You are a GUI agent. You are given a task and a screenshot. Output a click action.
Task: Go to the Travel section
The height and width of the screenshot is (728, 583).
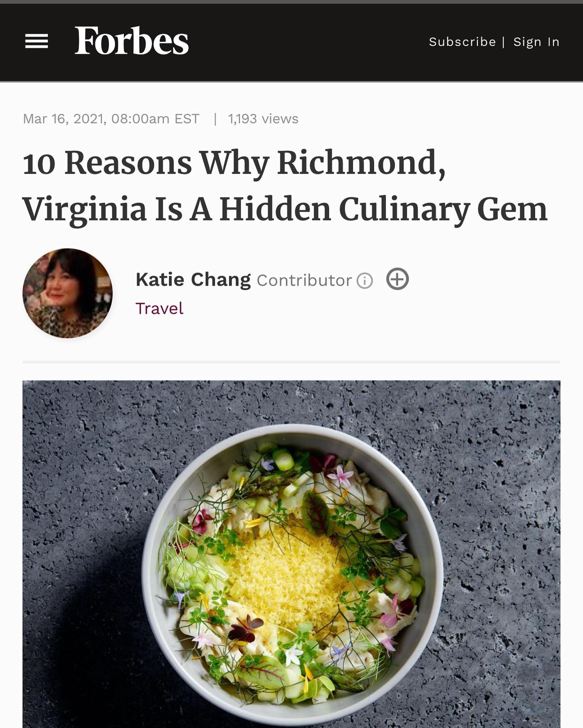[x=159, y=308]
